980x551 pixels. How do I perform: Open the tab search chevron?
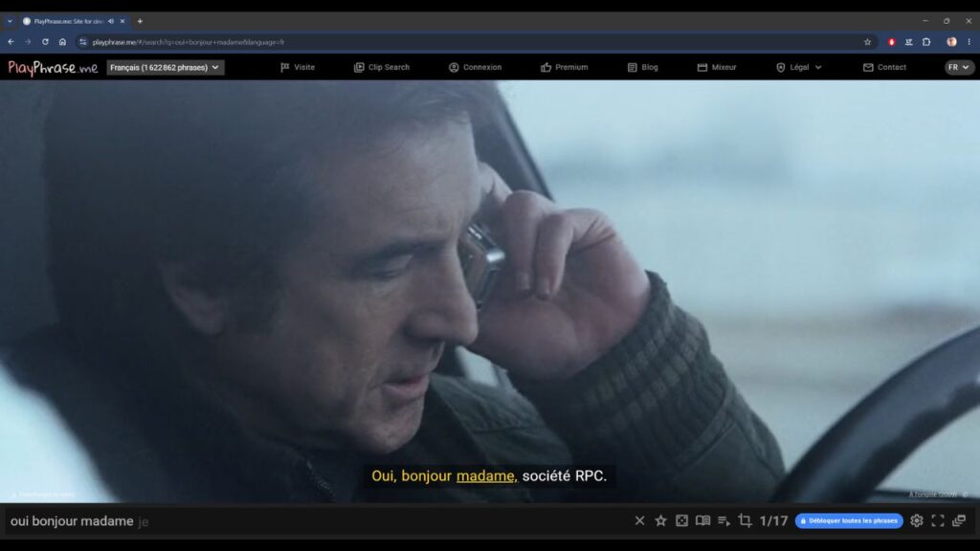[10, 21]
